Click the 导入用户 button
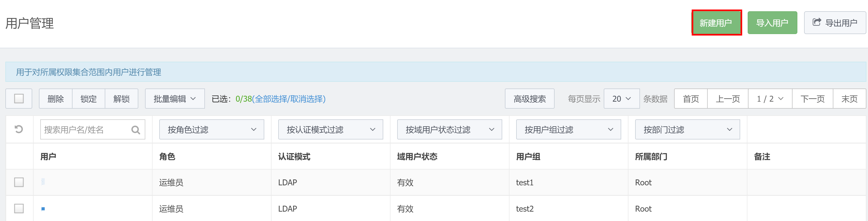 coord(772,23)
